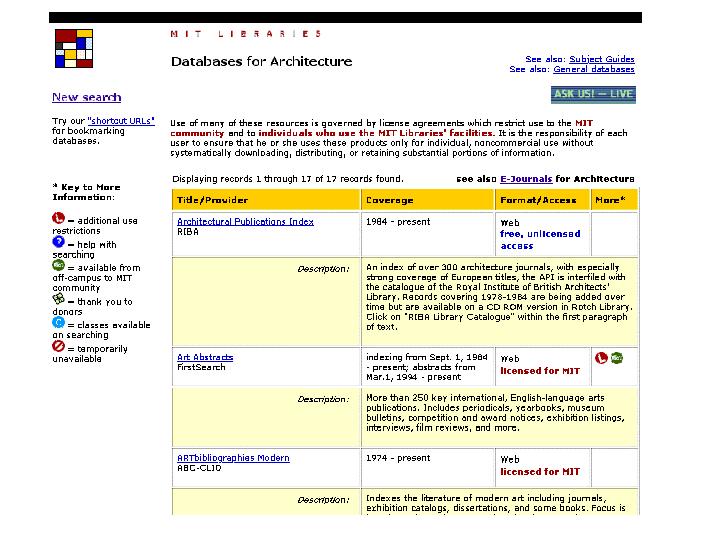Click the MIT Libraries colored-squares logo
Image resolution: width=719 pixels, height=539 pixels.
pyautogui.click(x=72, y=48)
